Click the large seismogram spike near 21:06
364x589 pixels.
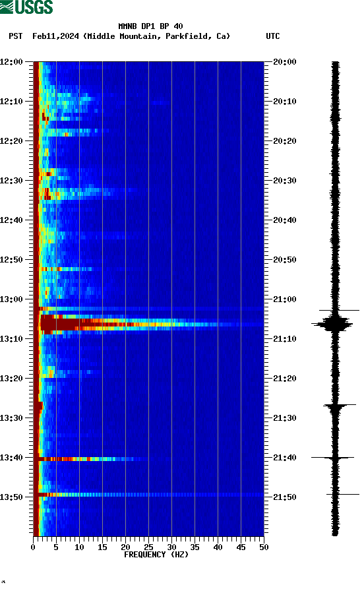(x=332, y=324)
